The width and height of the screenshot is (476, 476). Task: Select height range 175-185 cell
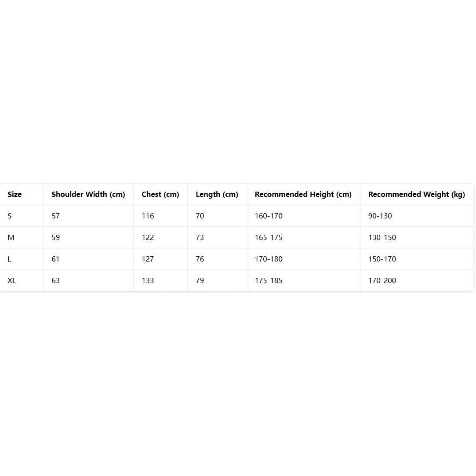coord(269,280)
